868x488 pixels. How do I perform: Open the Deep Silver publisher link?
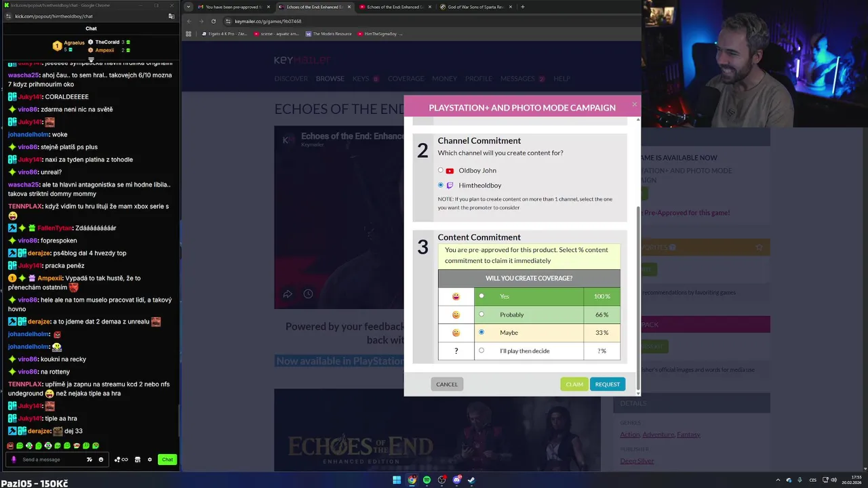(x=637, y=461)
